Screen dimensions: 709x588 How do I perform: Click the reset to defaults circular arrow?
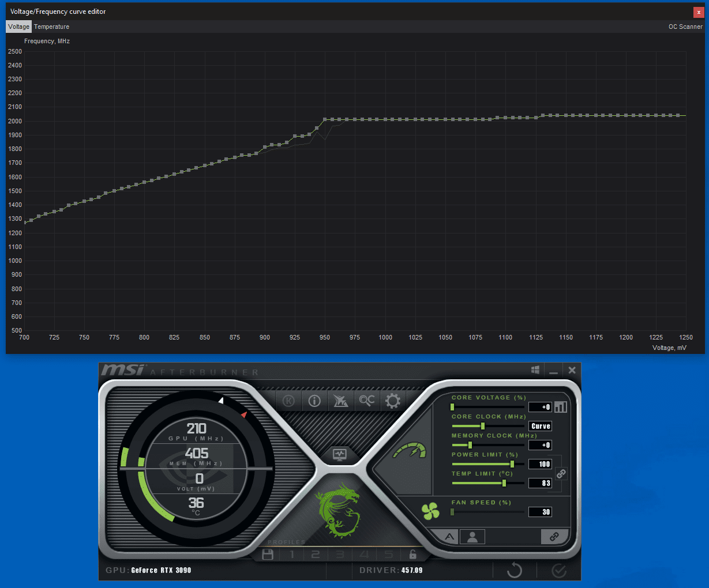pyautogui.click(x=514, y=570)
